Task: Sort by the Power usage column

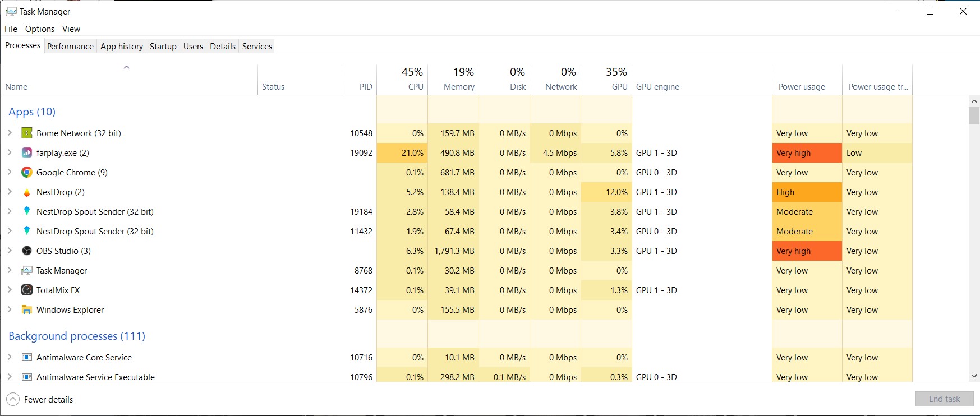Action: (807, 80)
